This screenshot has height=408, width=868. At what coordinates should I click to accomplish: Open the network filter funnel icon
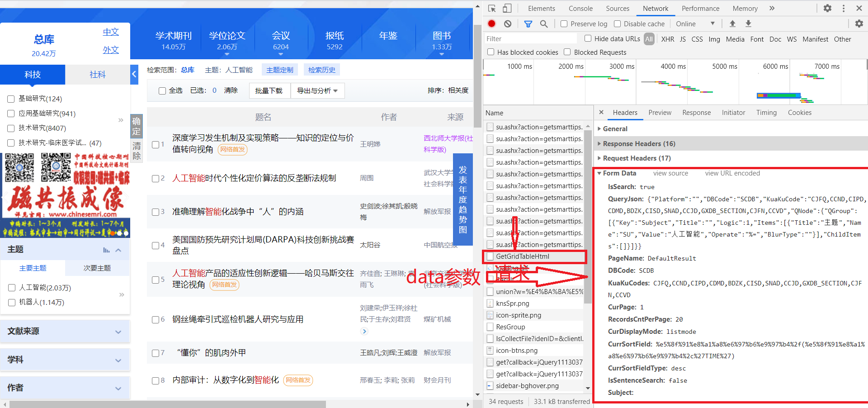(x=528, y=24)
